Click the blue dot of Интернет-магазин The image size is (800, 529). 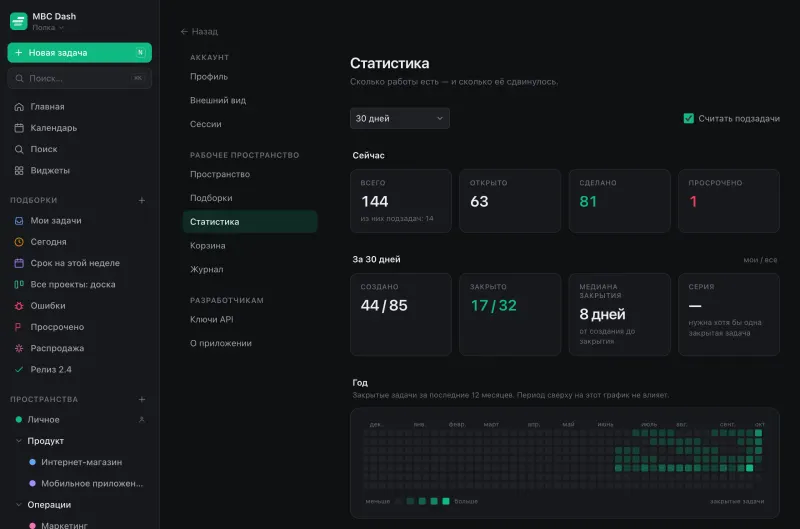[33, 462]
